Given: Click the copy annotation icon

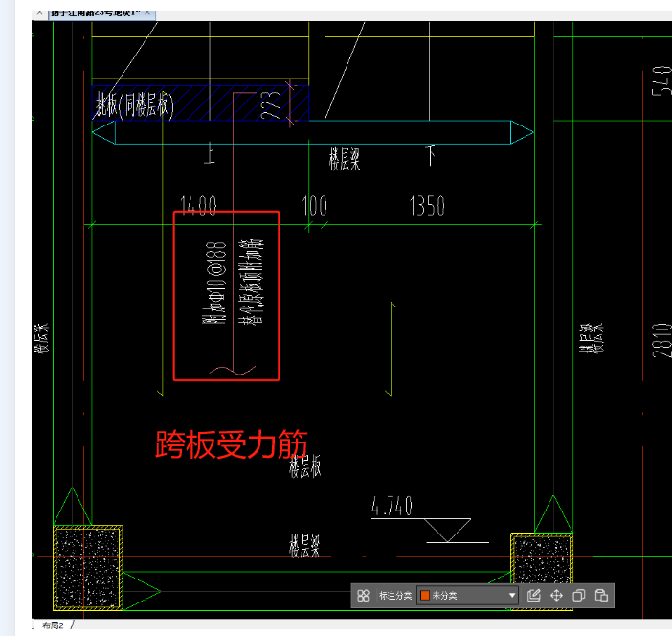Looking at the screenshot, I should (578, 595).
